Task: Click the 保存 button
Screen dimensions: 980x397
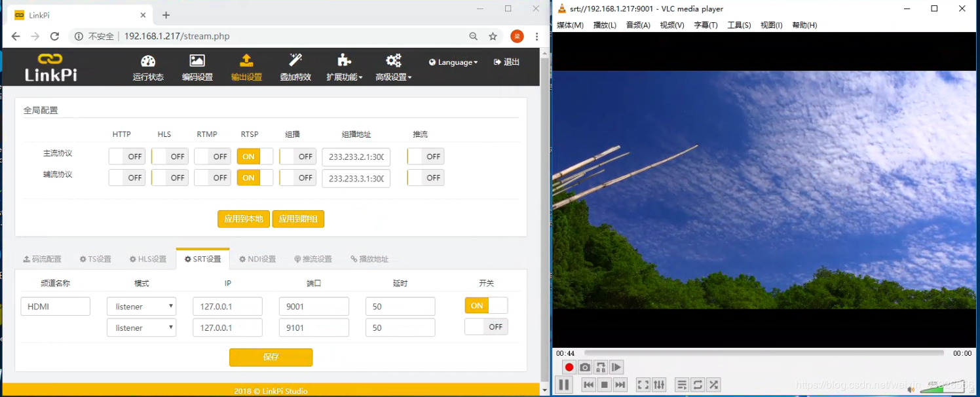Action: (x=271, y=357)
